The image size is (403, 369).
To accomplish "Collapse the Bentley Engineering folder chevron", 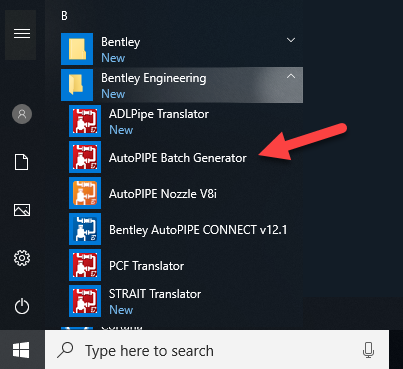I will 291,76.
